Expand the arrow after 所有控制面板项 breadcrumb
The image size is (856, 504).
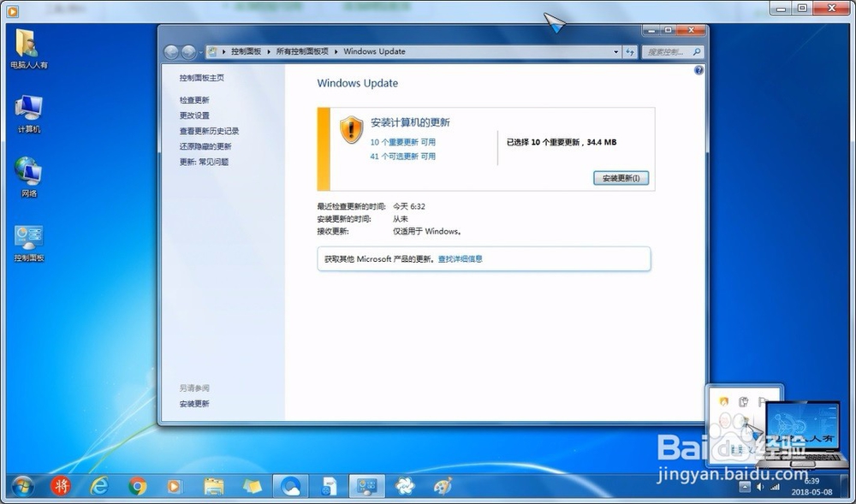pyautogui.click(x=336, y=52)
